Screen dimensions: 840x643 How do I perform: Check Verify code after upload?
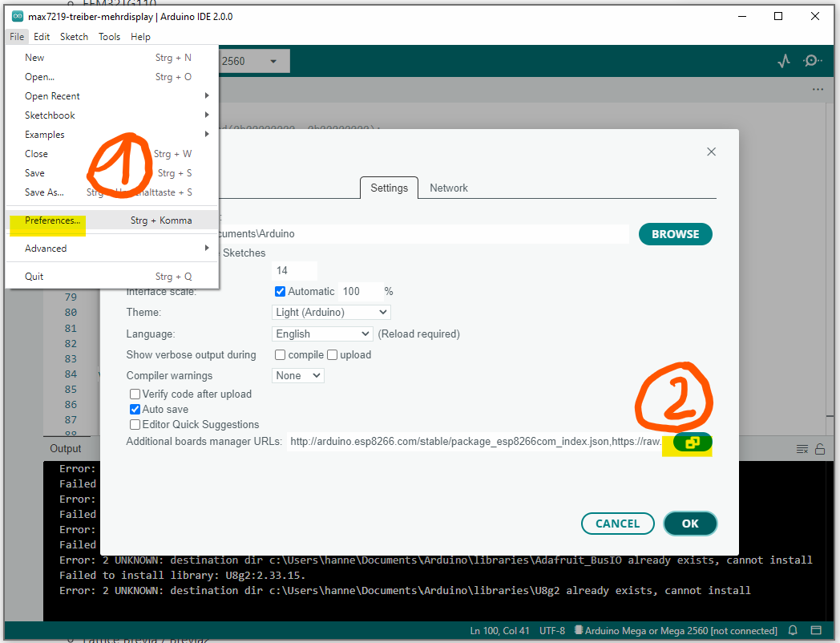click(135, 394)
